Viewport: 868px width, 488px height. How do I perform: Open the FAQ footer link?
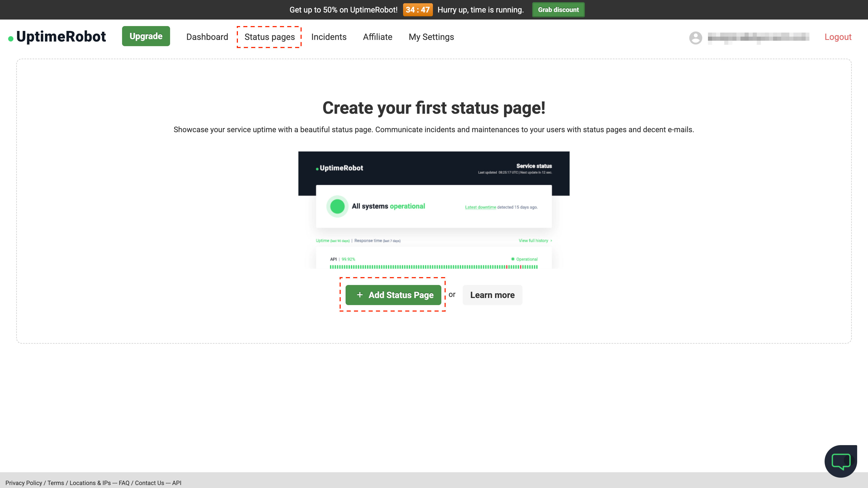(124, 483)
